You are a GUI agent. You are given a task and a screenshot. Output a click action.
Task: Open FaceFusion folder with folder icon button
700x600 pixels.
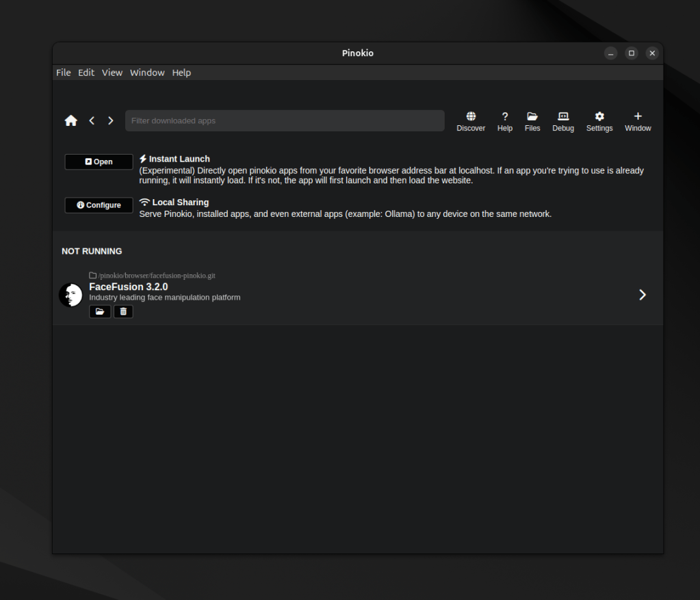tap(100, 312)
